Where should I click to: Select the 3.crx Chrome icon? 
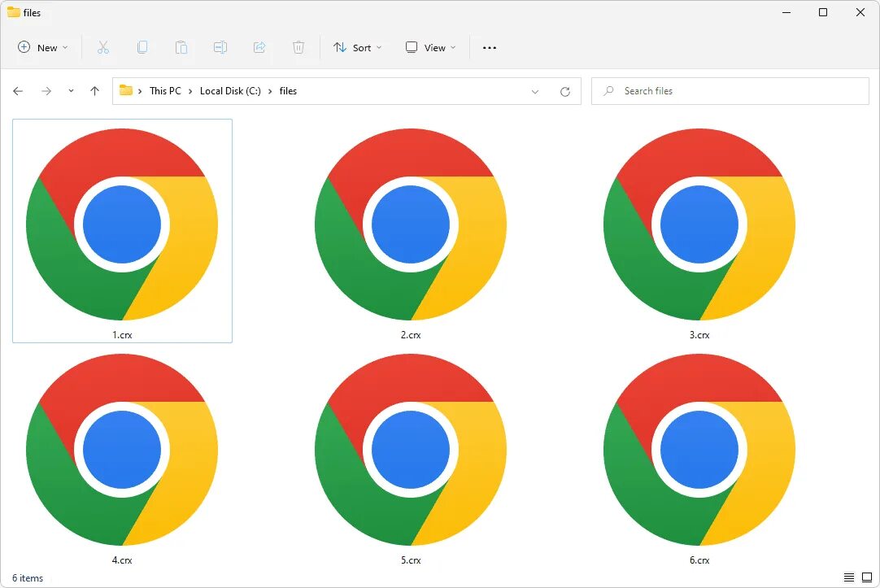(x=699, y=224)
